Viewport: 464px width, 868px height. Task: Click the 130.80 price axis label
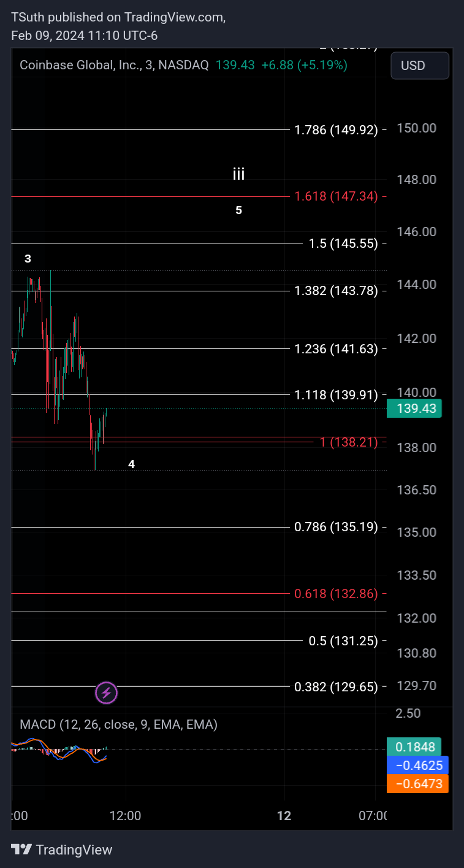[416, 653]
